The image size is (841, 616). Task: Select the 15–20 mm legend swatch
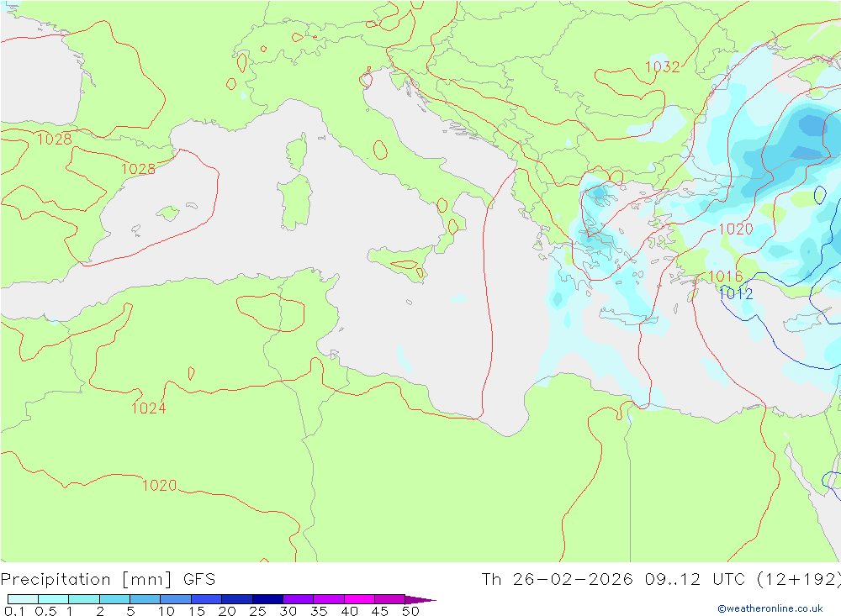pyautogui.click(x=206, y=599)
